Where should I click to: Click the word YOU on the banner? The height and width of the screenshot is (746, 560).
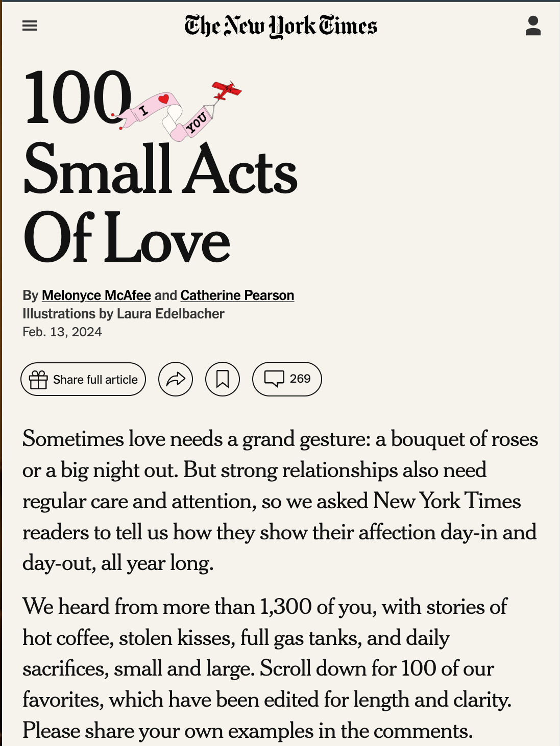197,123
